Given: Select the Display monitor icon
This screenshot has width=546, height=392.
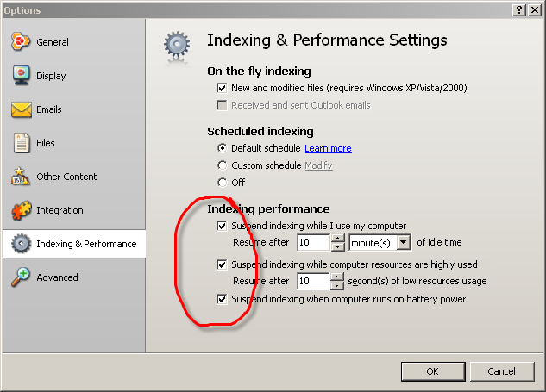Looking at the screenshot, I should [x=21, y=75].
